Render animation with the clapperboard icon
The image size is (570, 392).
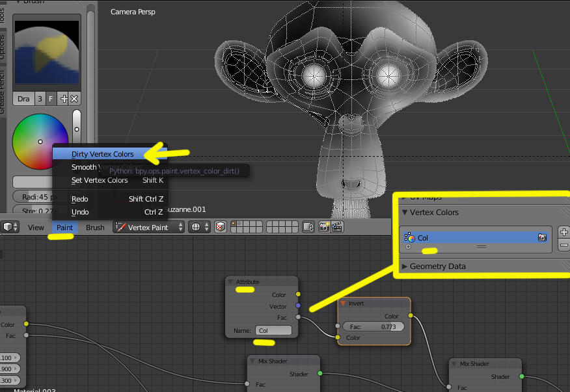[x=337, y=227]
